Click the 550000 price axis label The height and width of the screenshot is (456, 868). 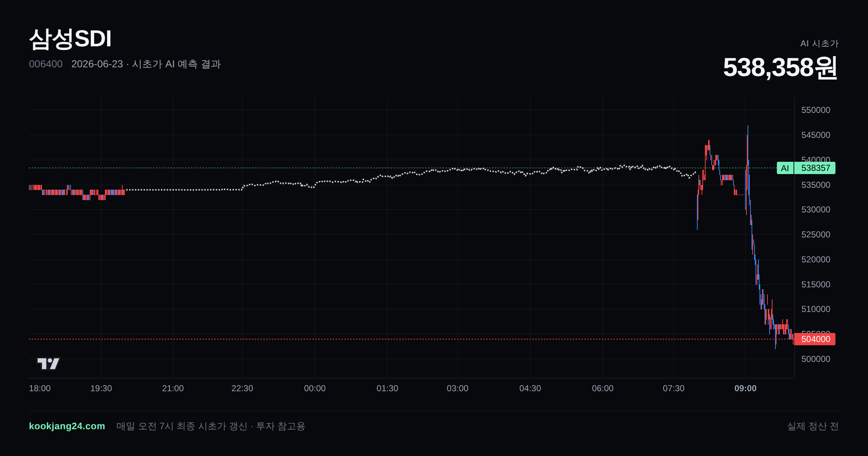[816, 110]
